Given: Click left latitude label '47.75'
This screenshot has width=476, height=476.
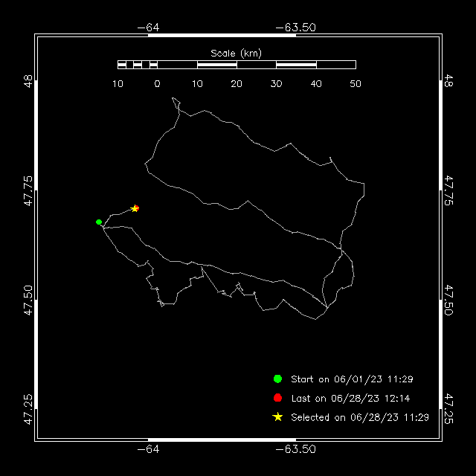Looking at the screenshot, I should coord(28,190).
